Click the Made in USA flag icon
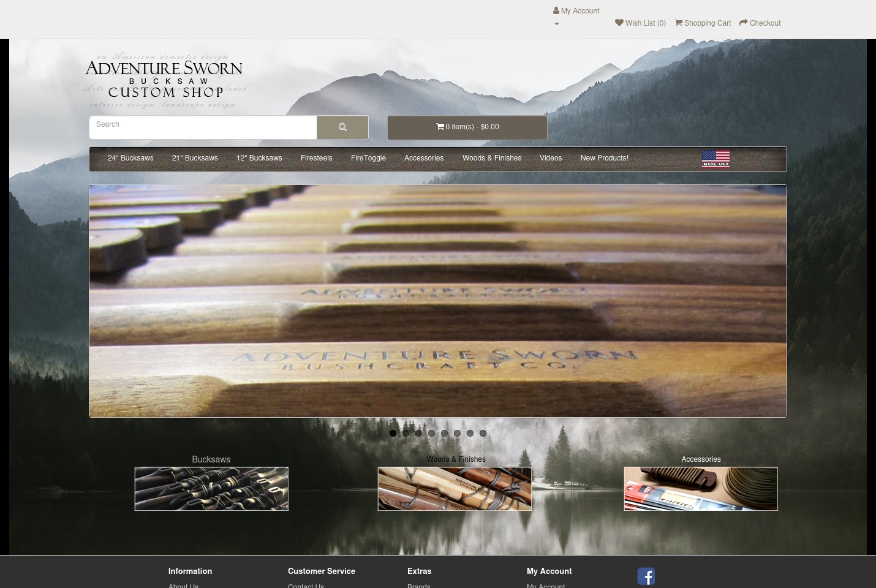The image size is (876, 588). point(716,159)
